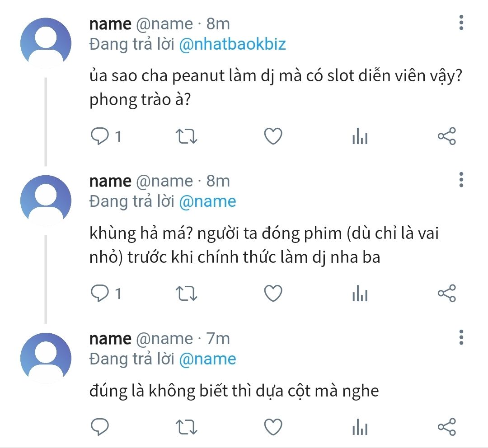Share the last tweet in thread

pos(447,426)
